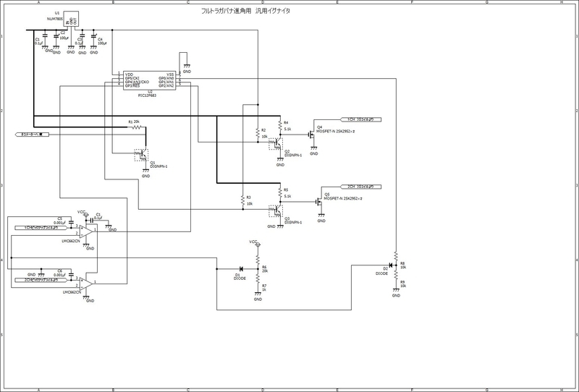Select capacitor C5 0.001µF symbol

tap(71, 221)
